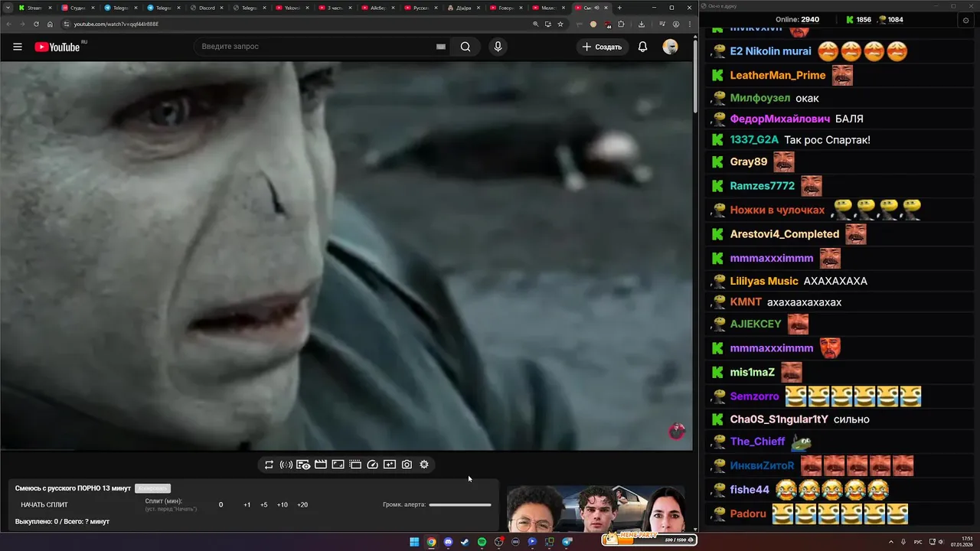Take a screenshot with the camera icon
Screen dimensions: 980x551
407,465
